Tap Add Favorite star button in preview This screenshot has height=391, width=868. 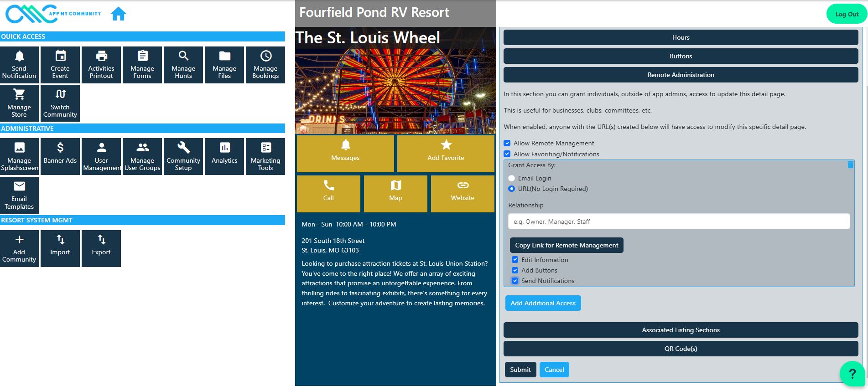click(446, 153)
